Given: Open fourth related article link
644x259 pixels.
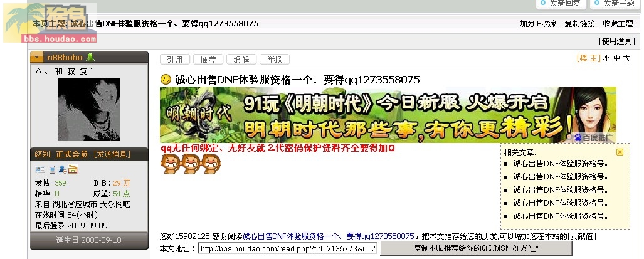Looking at the screenshot, I should coord(561,203).
